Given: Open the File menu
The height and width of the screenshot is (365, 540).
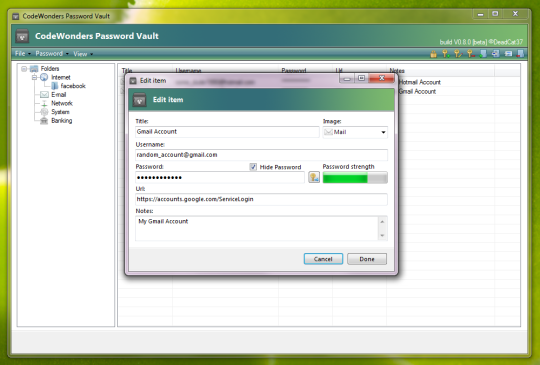Looking at the screenshot, I should point(22,54).
